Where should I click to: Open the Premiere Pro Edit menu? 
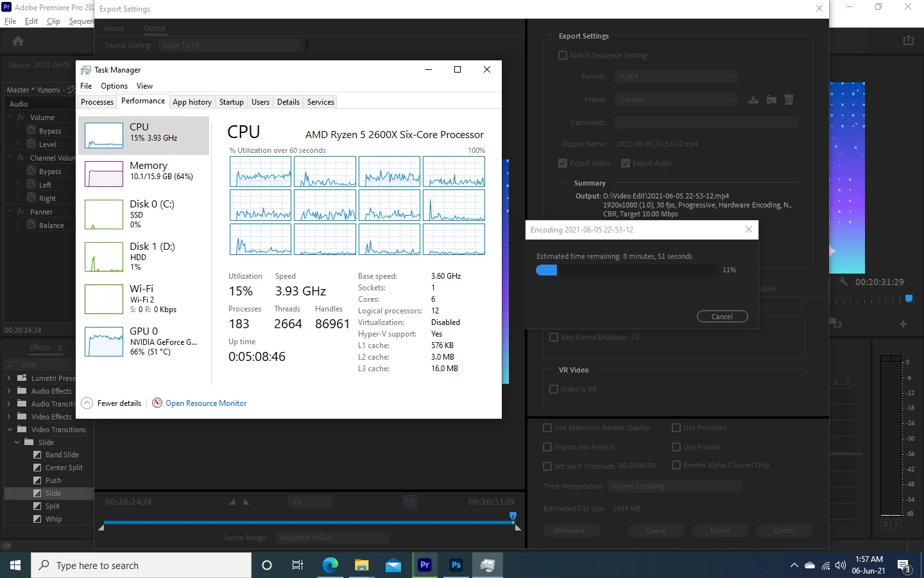point(31,21)
